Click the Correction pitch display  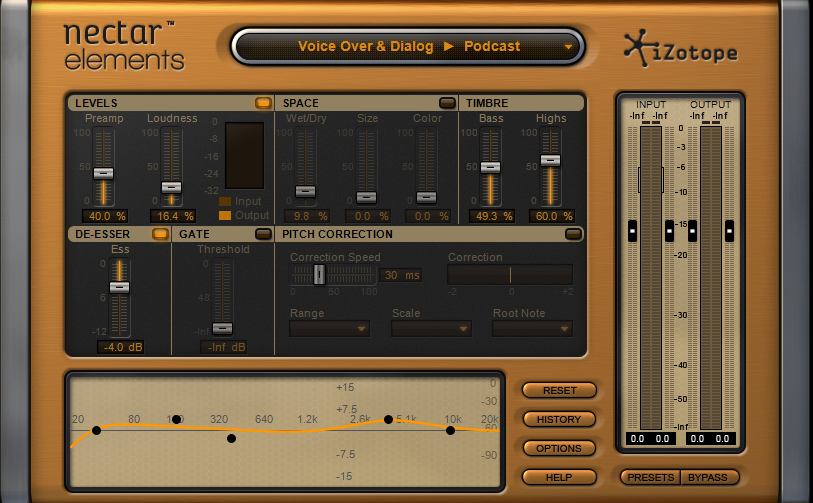click(510, 274)
